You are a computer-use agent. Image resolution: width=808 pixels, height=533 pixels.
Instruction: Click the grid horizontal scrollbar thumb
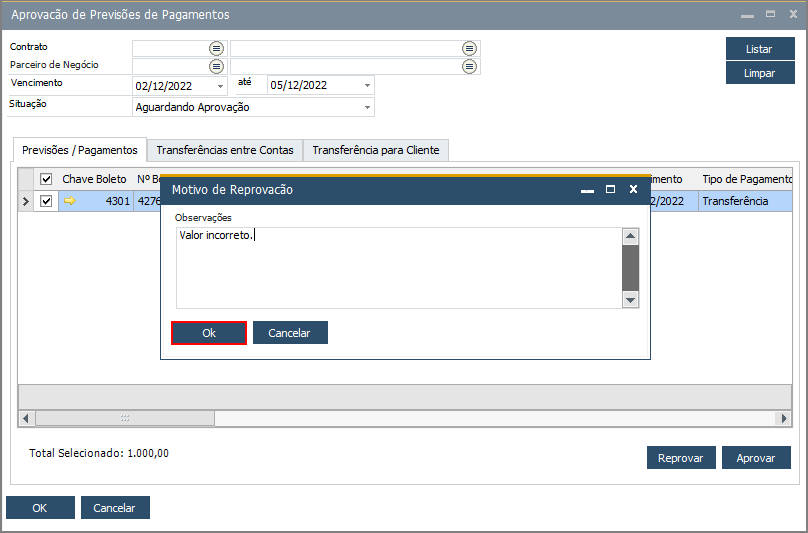pyautogui.click(x=125, y=418)
